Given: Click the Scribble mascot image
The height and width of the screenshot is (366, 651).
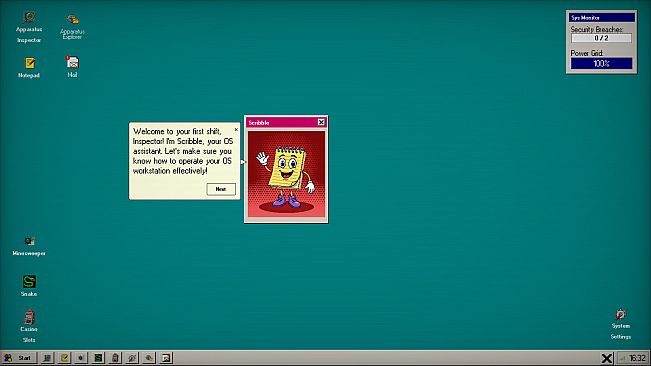Looking at the screenshot, I should [286, 174].
